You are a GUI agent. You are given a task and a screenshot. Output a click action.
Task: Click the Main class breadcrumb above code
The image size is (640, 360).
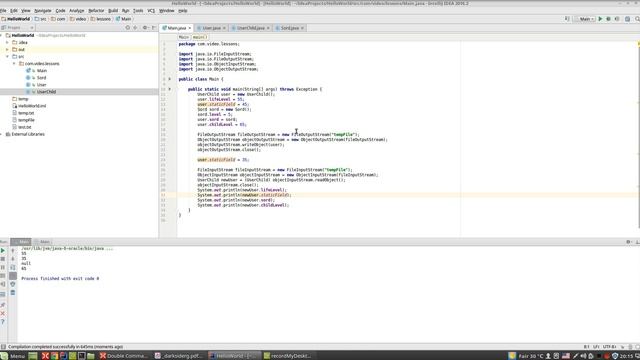click(184, 37)
